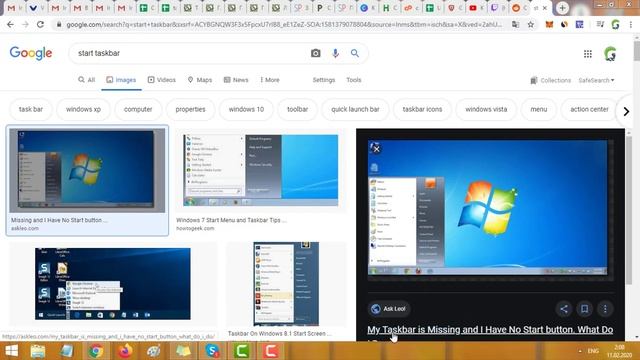Open Windows Start button

(11, 351)
